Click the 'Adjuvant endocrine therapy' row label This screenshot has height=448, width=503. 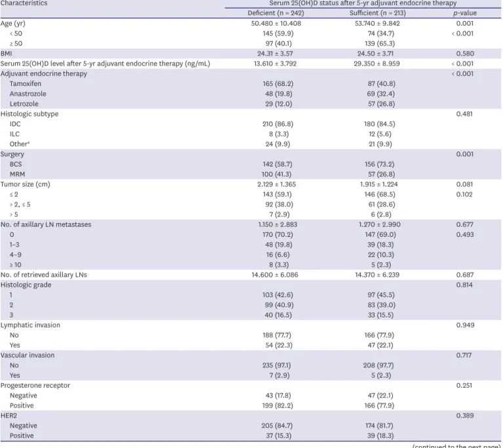click(x=44, y=74)
